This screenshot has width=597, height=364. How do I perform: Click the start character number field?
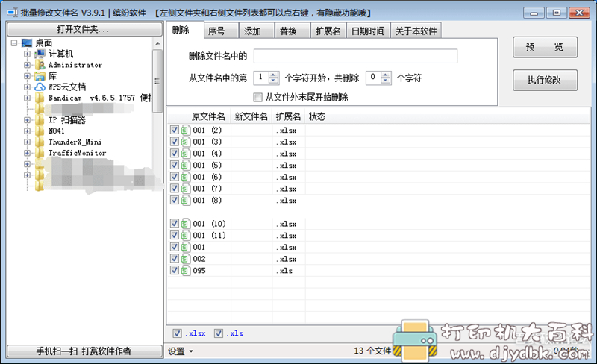[x=261, y=78]
